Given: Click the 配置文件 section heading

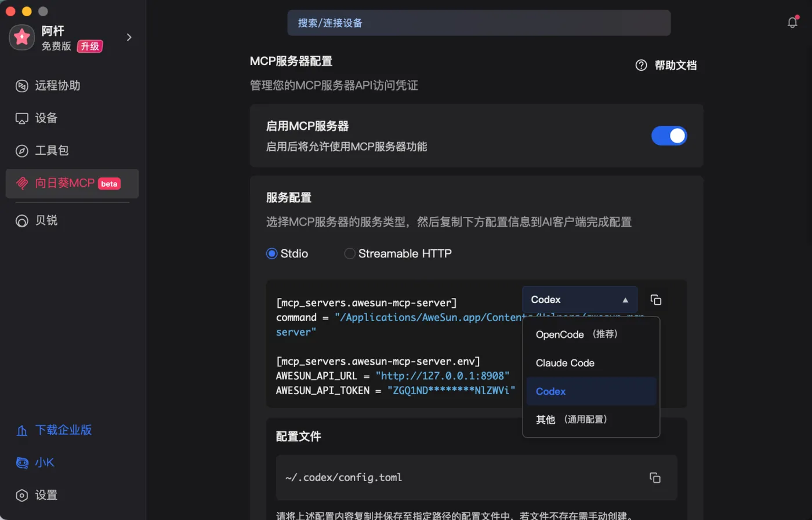Looking at the screenshot, I should tap(299, 437).
